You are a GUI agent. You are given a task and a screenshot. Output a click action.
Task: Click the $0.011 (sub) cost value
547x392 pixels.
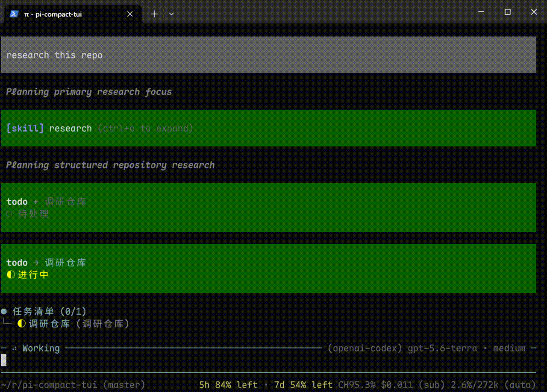412,385
